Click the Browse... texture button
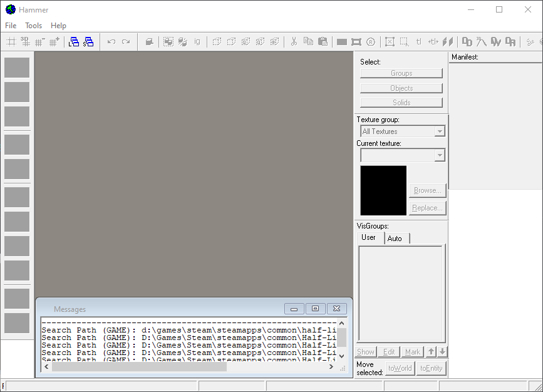This screenshot has width=543, height=392. (x=427, y=190)
